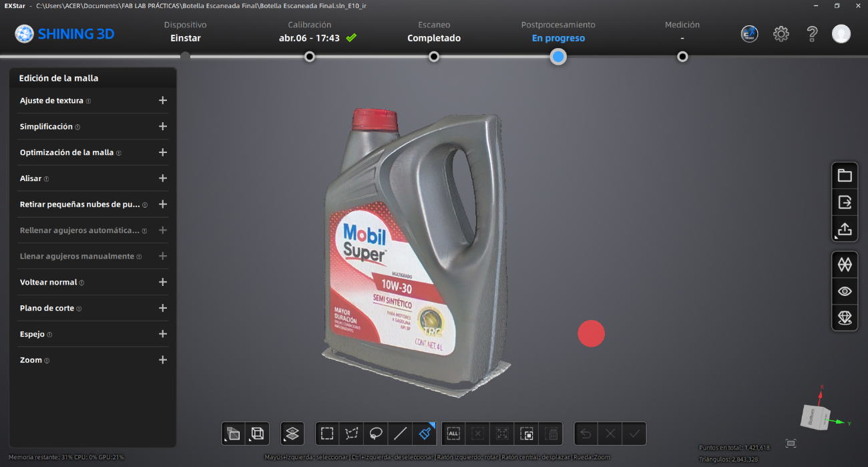Click the mirrored triangles icon on right panel
The width and height of the screenshot is (868, 467).
tap(845, 265)
